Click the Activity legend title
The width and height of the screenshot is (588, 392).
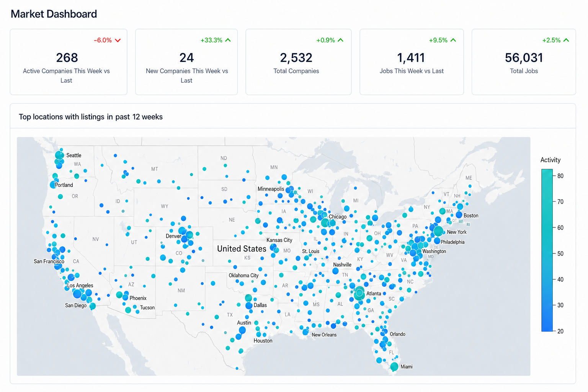[550, 160]
